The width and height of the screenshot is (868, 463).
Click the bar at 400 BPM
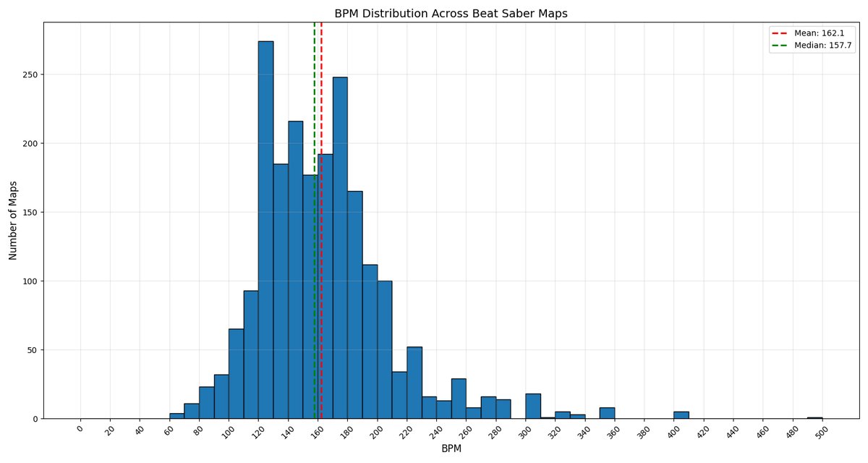coord(681,415)
